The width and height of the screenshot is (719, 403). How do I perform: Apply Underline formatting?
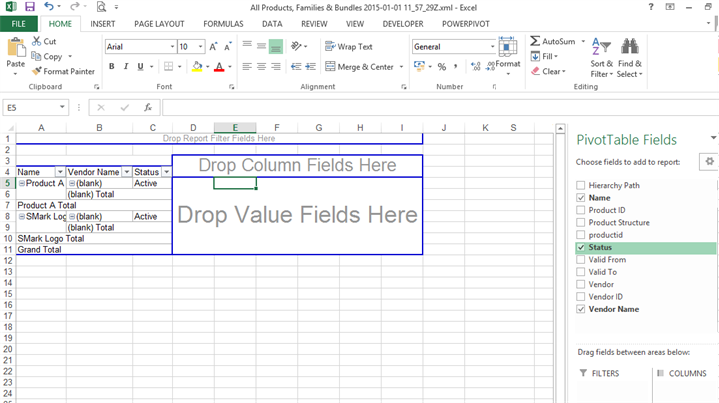[x=140, y=66]
